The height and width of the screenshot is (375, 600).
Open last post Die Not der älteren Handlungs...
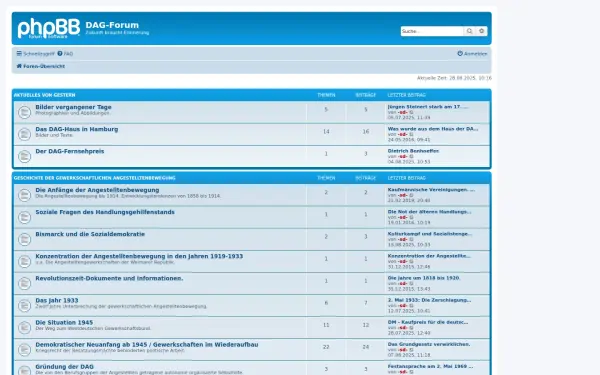(429, 212)
